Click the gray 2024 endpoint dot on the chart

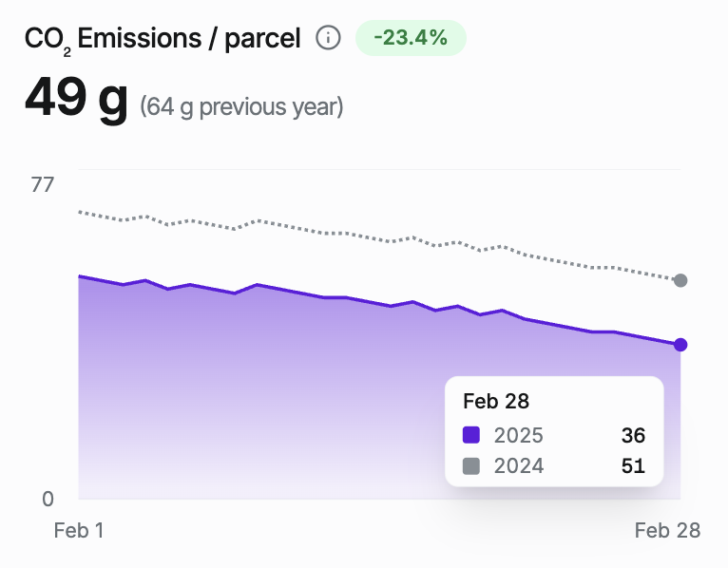(x=680, y=280)
